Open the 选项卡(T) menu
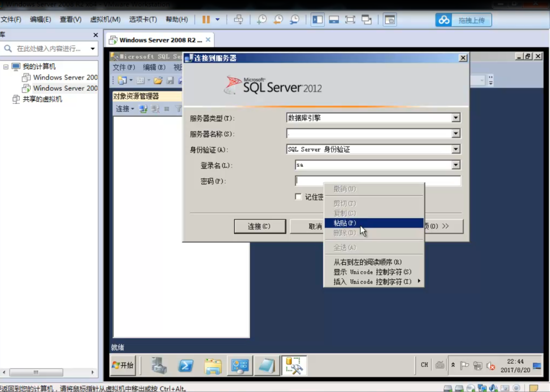This screenshot has height=392, width=550. click(x=143, y=20)
